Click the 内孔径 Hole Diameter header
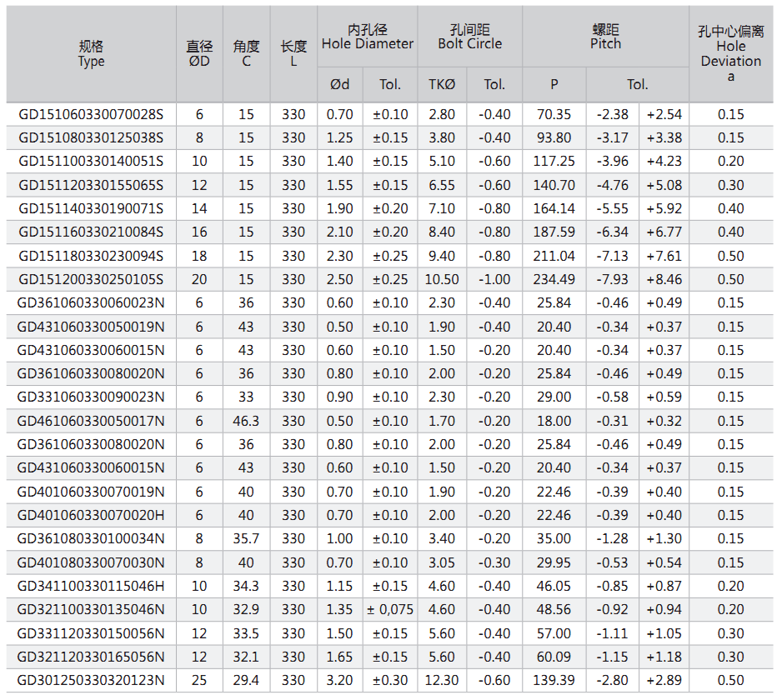 pyautogui.click(x=367, y=37)
